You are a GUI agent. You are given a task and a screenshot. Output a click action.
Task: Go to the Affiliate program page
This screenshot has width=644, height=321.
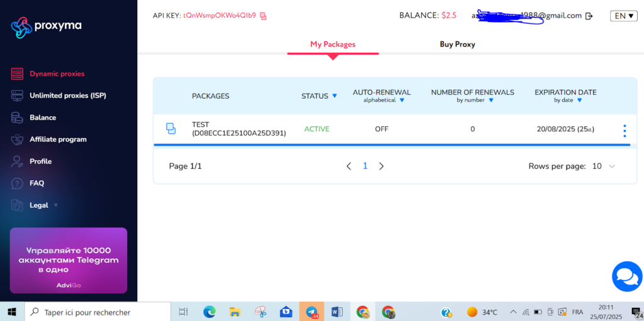coord(58,139)
